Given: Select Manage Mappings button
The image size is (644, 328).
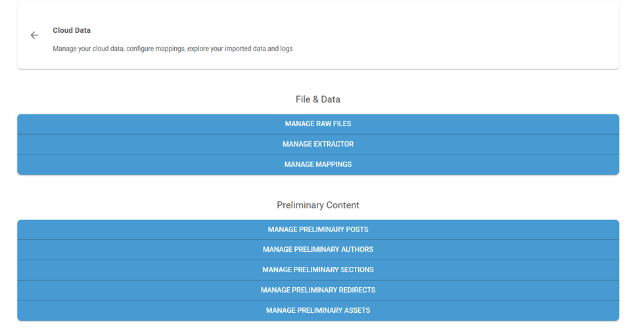Looking at the screenshot, I should (x=318, y=164).
